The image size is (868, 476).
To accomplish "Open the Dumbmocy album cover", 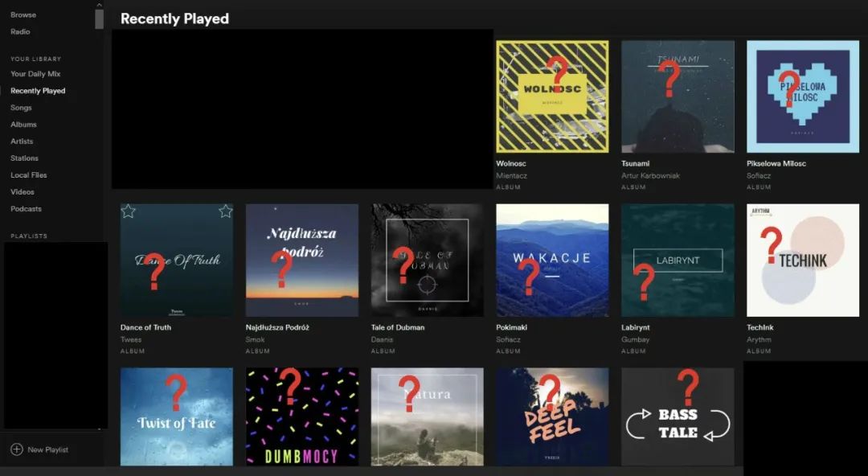I will [302, 416].
